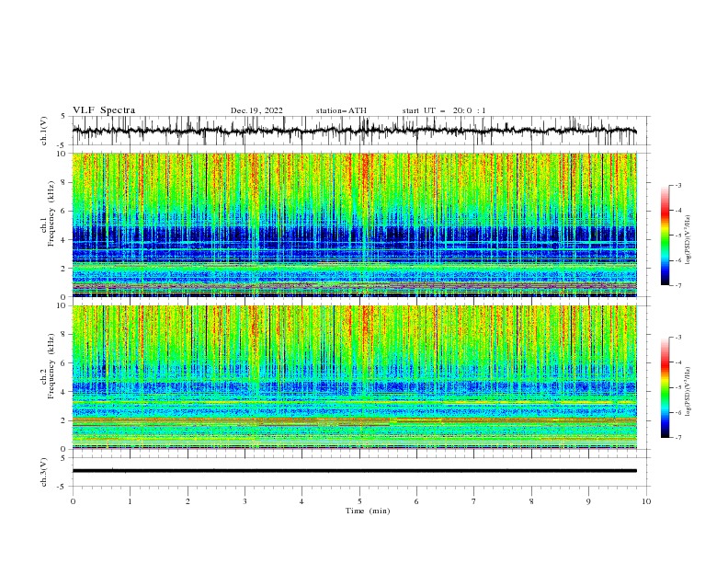Click the "Time (min)" x-axis label

[x=368, y=511]
